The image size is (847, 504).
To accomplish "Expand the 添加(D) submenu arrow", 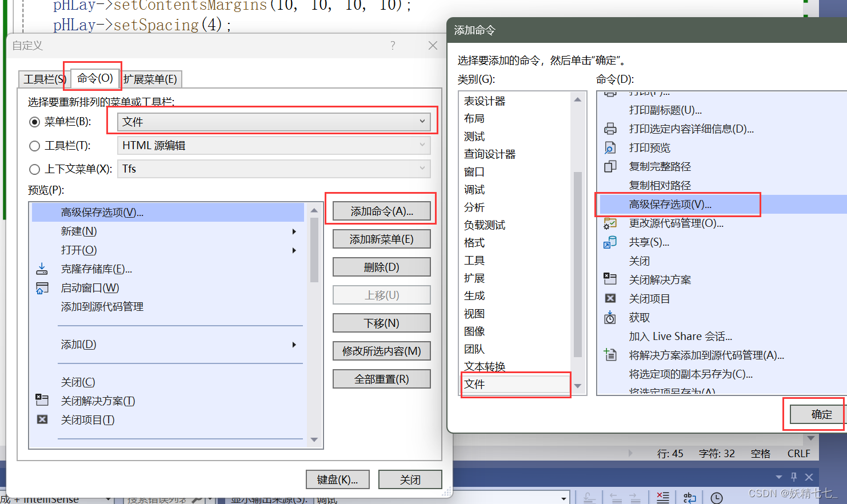I will point(294,345).
